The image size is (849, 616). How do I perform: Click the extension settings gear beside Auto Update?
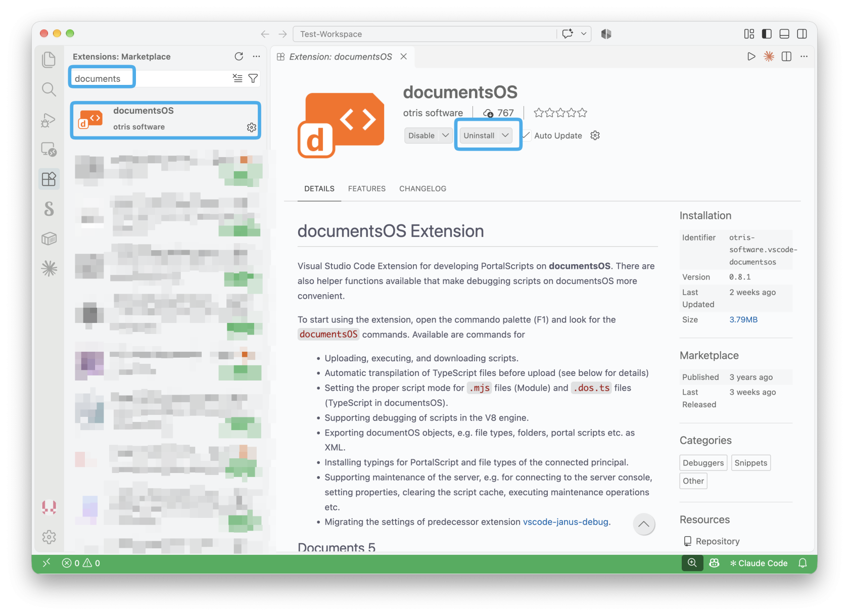pos(595,135)
